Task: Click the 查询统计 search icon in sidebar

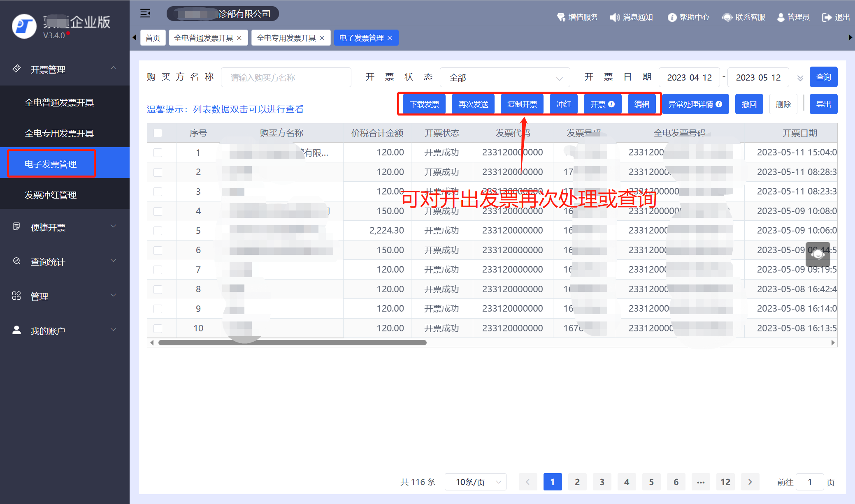Action: [x=16, y=261]
